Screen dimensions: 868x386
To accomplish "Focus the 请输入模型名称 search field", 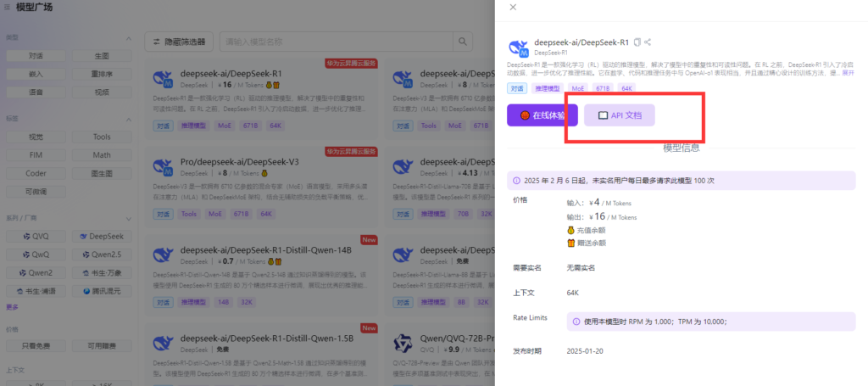I will [x=336, y=42].
